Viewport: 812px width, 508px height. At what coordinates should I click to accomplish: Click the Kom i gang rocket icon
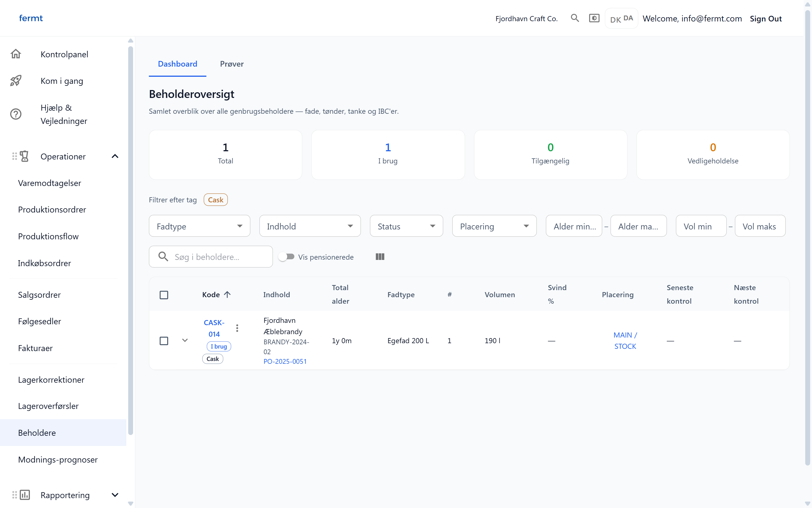16,81
